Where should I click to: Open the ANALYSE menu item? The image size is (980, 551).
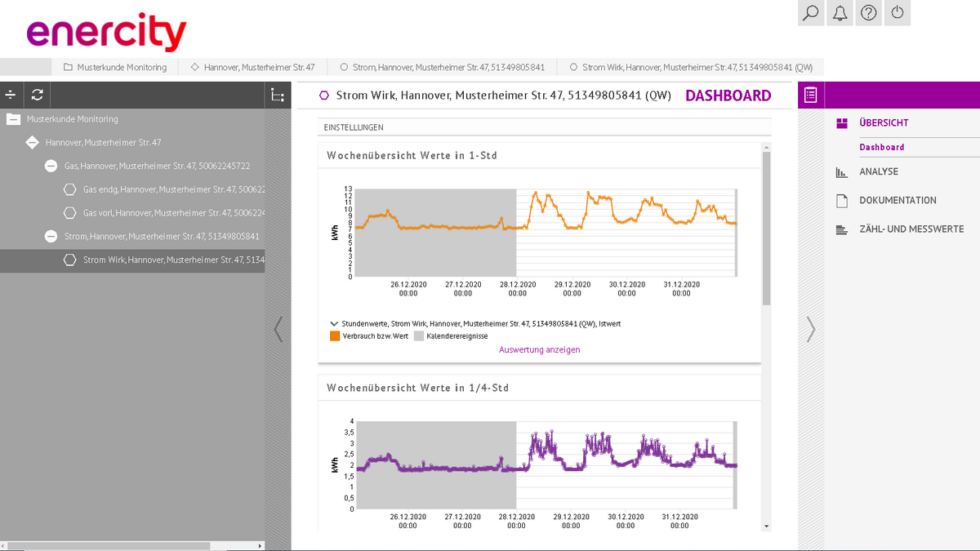(x=878, y=172)
